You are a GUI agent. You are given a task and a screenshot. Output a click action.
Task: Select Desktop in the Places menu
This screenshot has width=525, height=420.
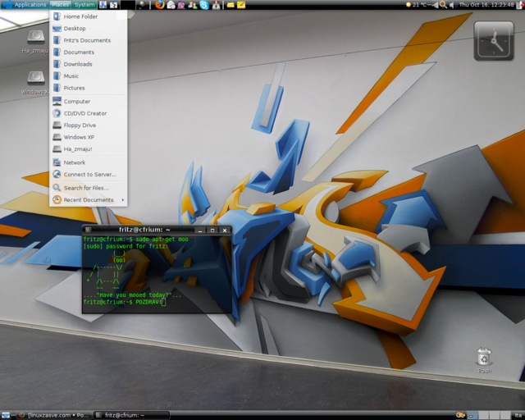coord(89,29)
